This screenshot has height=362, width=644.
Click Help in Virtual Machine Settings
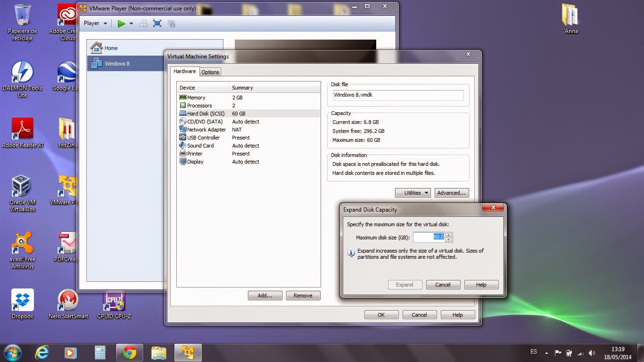458,315
